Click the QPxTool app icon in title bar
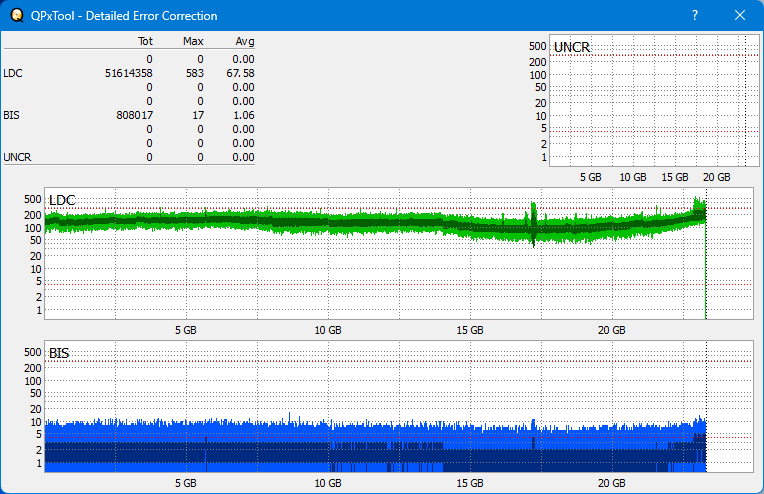This screenshot has width=764, height=494. point(17,16)
